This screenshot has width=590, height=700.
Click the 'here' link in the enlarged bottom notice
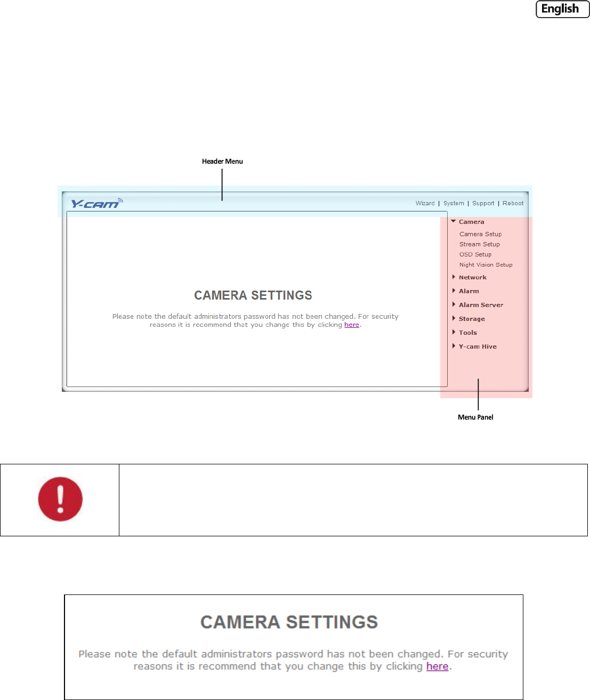(x=438, y=666)
